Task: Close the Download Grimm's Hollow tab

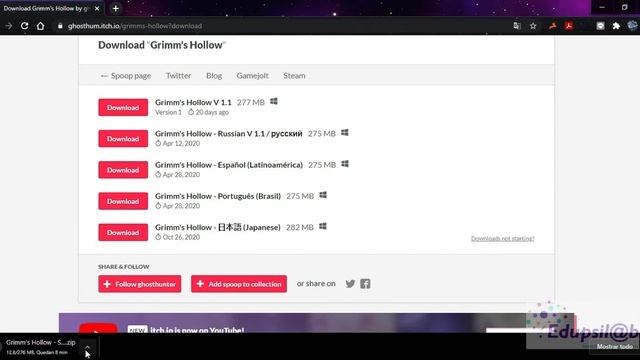Action: [97, 8]
